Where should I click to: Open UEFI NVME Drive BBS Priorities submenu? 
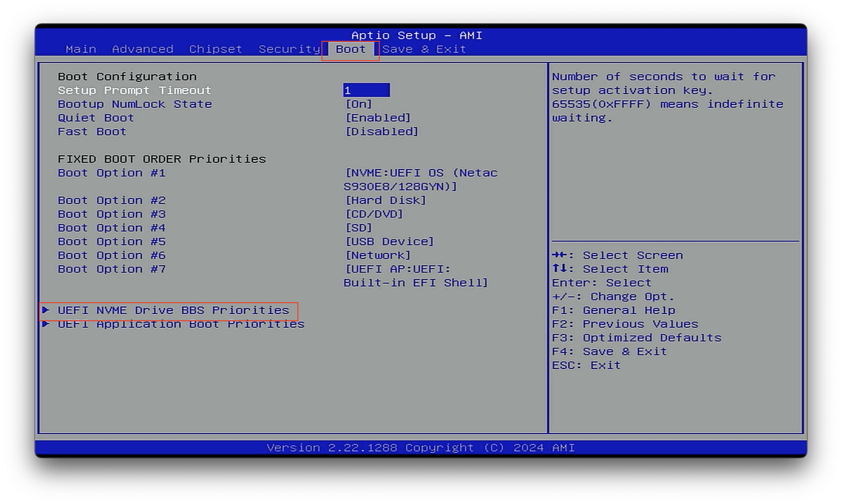click(x=173, y=310)
